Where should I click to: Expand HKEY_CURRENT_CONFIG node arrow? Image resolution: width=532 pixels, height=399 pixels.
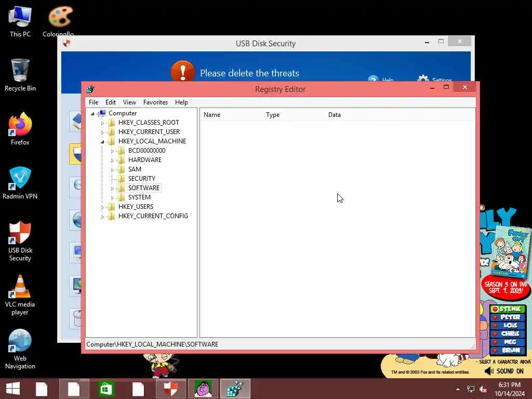[102, 217]
